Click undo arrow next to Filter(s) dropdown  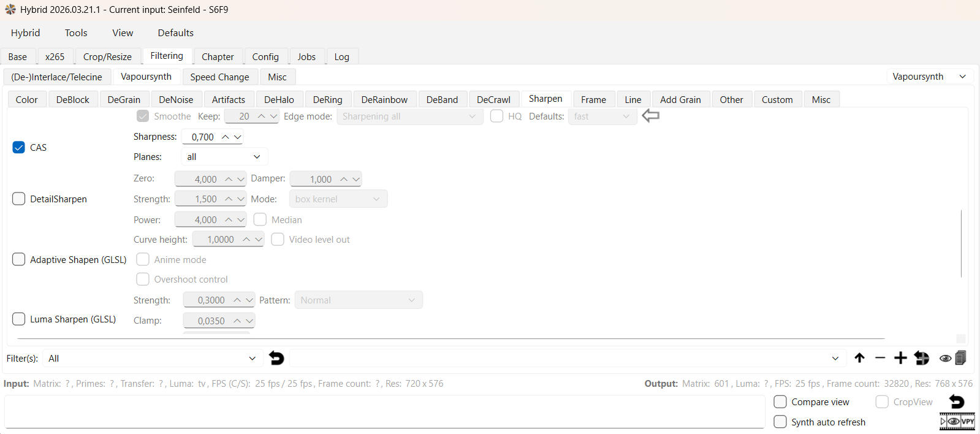tap(276, 358)
